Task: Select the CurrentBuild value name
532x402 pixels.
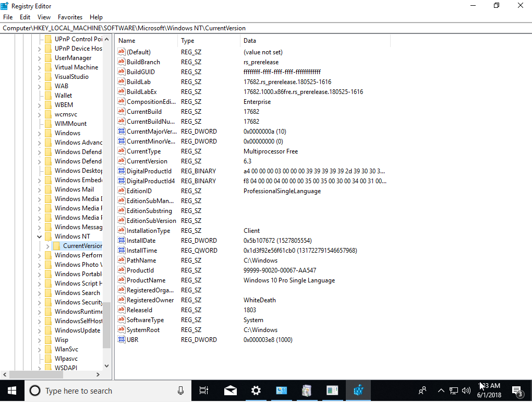Action: coord(144,111)
